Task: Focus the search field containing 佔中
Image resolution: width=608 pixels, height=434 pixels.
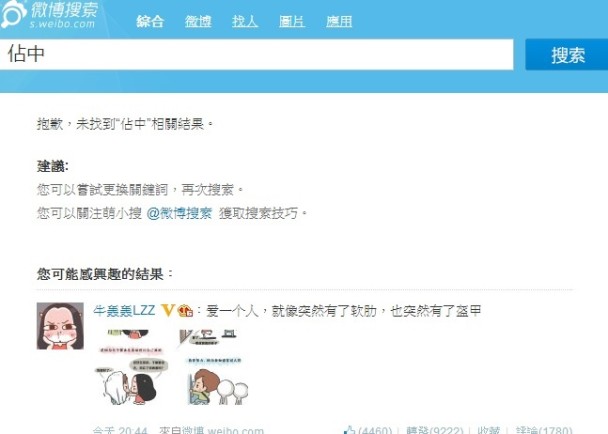Action: (256, 54)
